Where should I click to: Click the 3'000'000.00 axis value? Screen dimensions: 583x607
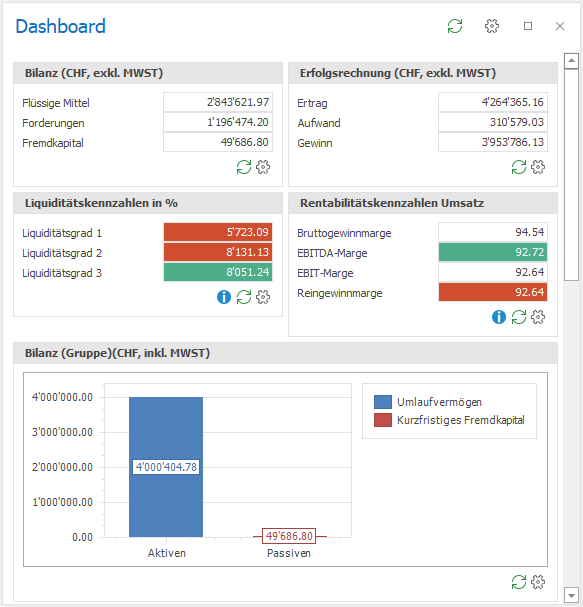click(x=62, y=432)
